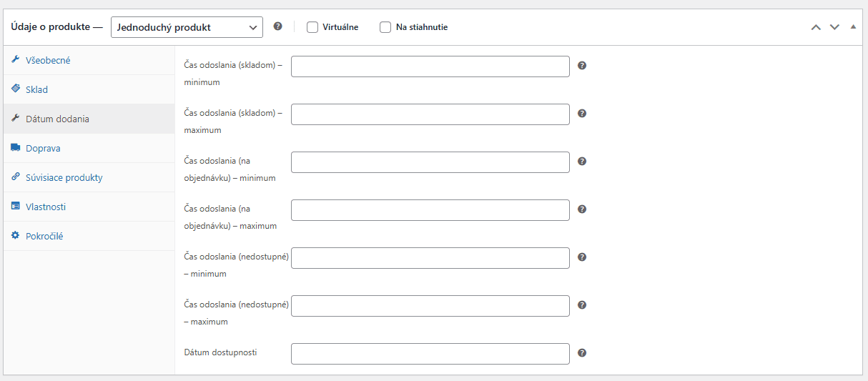Viewport: 868px width, 381px height.
Task: Collapse the Údaje o produkte panel
Action: pos(853,27)
